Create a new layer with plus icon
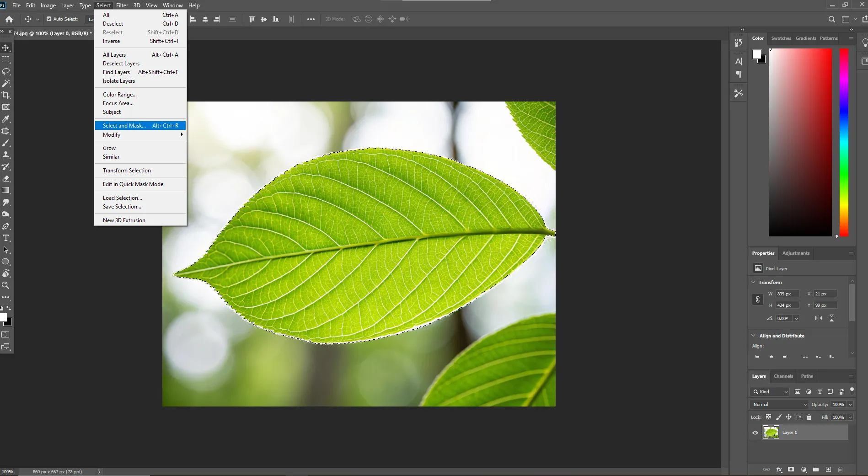Screen dimensions: 868x476 pos(828,470)
